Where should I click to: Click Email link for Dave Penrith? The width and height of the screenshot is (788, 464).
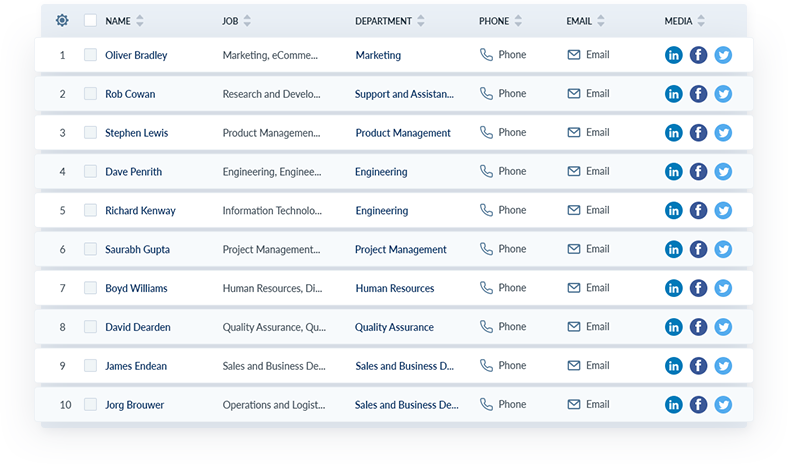(x=588, y=171)
